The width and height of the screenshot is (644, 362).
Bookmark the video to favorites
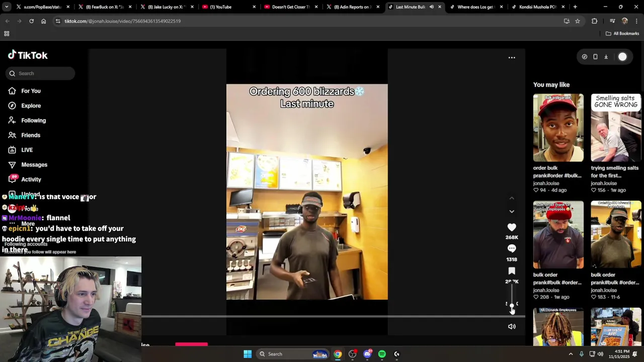point(512,271)
